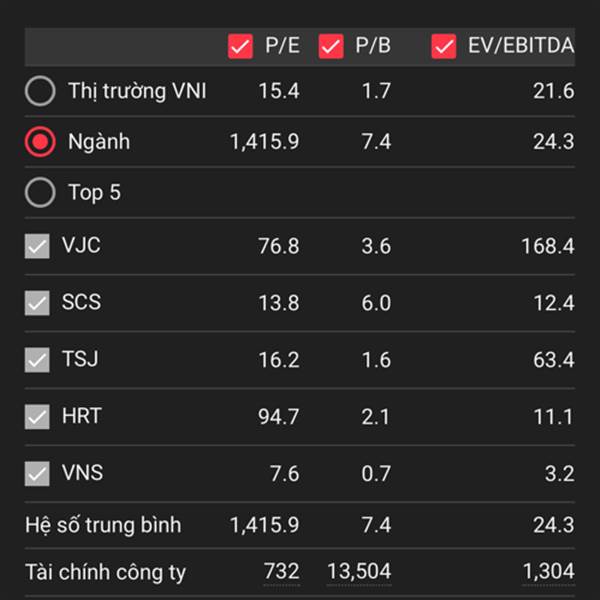Click the underlined 732 company P/E value
The width and height of the screenshot is (600, 600).
tap(282, 572)
